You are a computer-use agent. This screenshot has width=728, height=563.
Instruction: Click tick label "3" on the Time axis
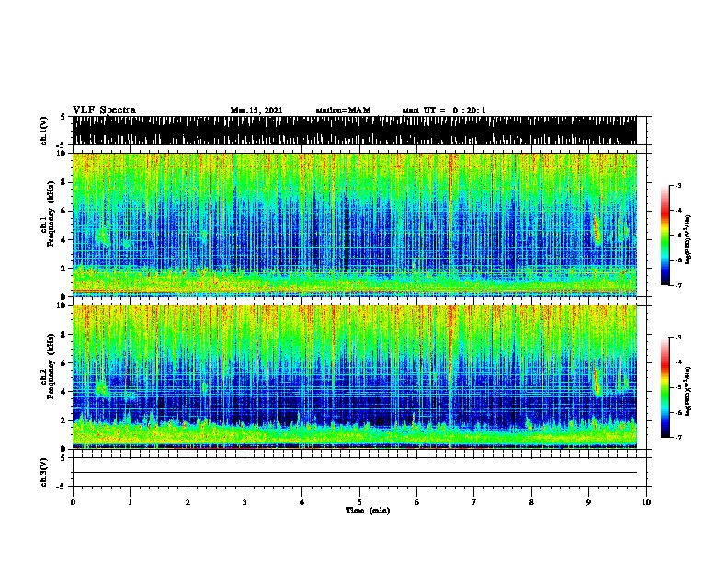(245, 502)
